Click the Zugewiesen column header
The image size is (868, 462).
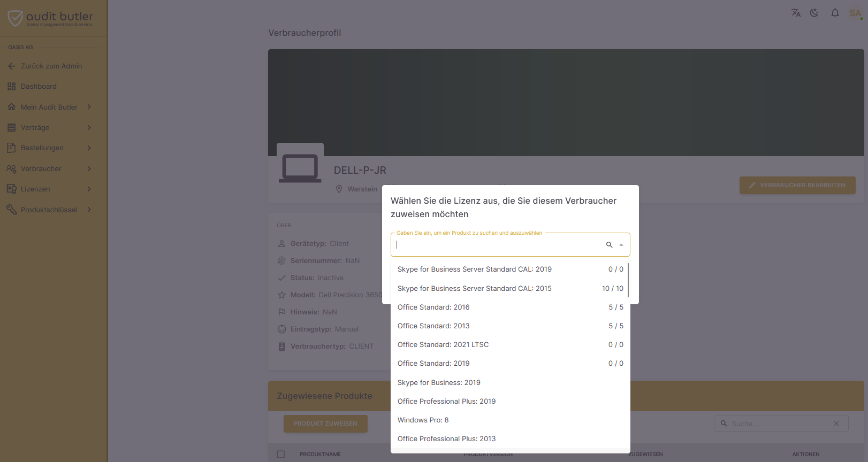coord(645,455)
